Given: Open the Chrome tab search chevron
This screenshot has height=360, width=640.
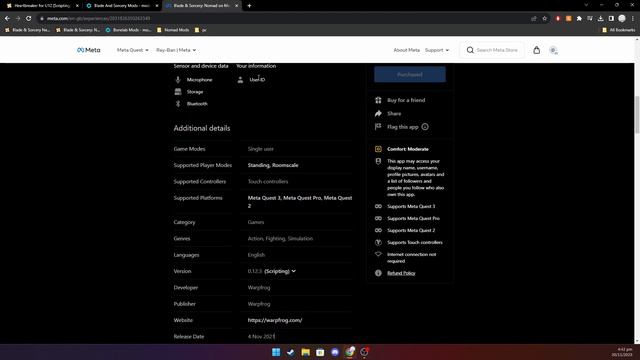Looking at the screenshot, I should (x=586, y=5).
